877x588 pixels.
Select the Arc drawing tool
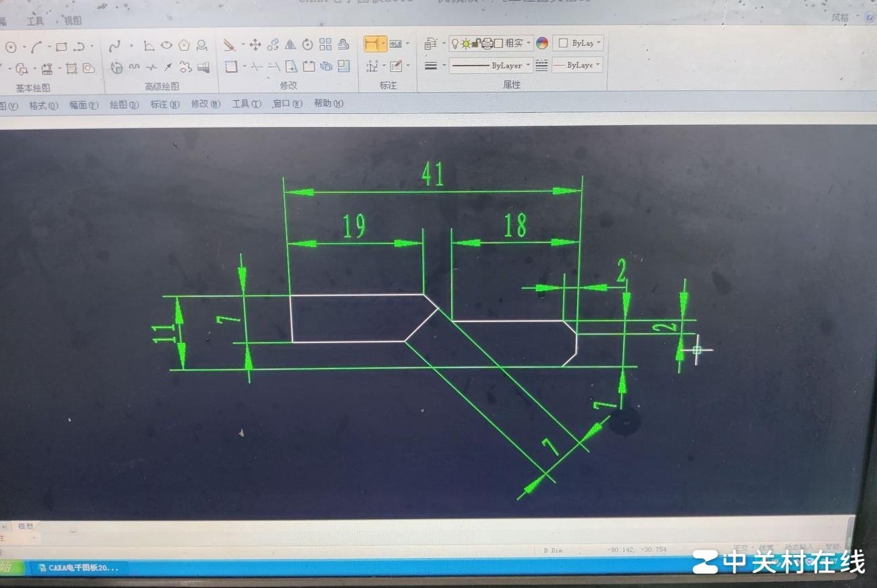[x=37, y=47]
